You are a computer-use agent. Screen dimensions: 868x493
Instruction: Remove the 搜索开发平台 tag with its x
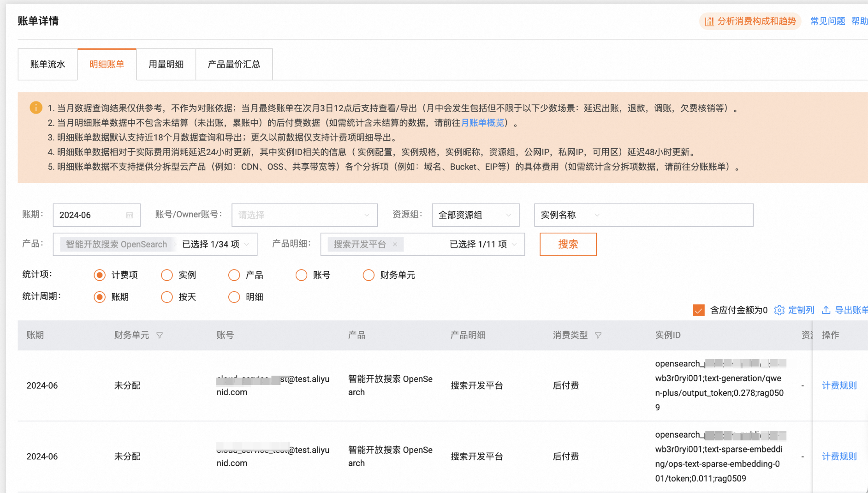tap(395, 244)
